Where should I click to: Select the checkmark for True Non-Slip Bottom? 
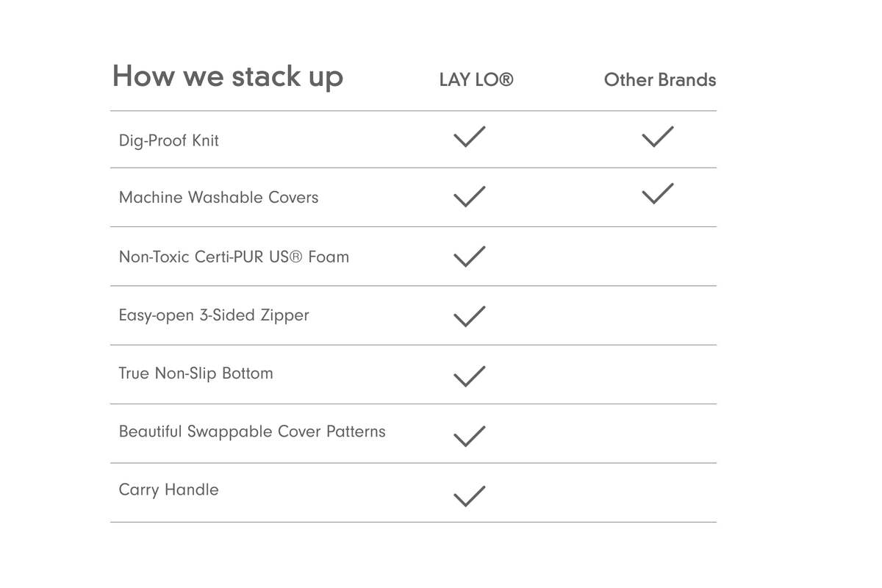pos(470,376)
